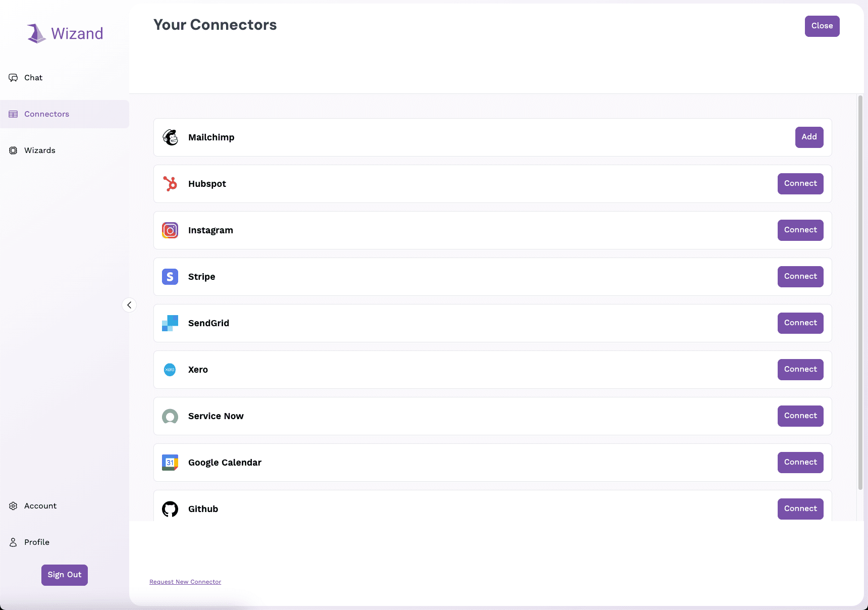Connect the Stripe connector

800,277
